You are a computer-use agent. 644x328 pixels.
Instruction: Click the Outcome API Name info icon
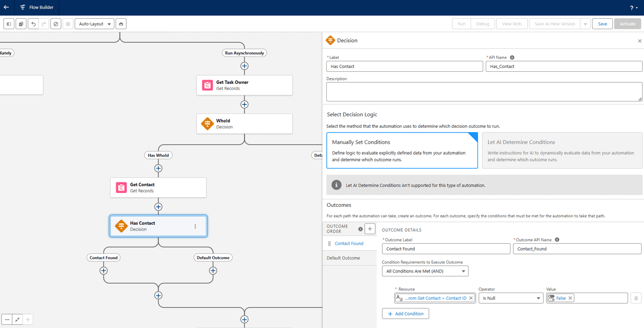point(557,240)
